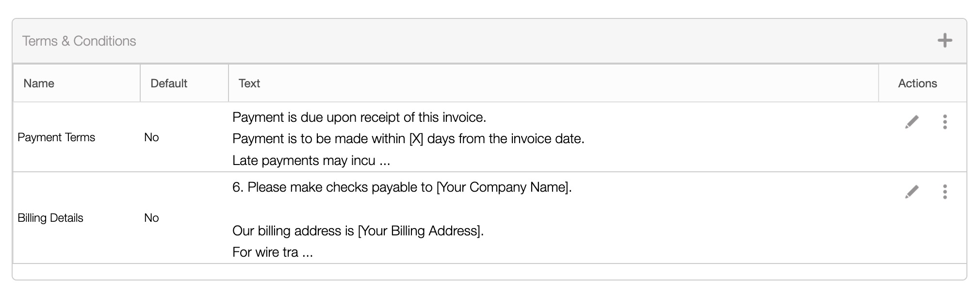The height and width of the screenshot is (297, 980).
Task: Click the "Payment is due upon receipt" line
Action: click(359, 117)
